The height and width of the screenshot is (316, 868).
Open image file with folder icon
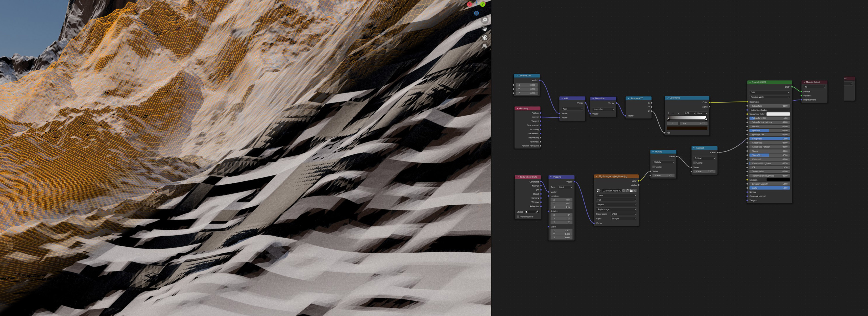631,191
